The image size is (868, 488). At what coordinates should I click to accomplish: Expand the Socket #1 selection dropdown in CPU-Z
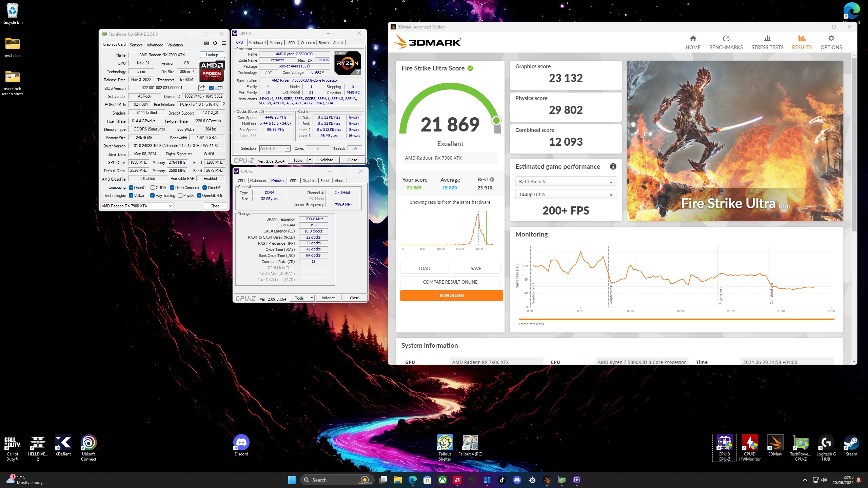[x=288, y=149]
